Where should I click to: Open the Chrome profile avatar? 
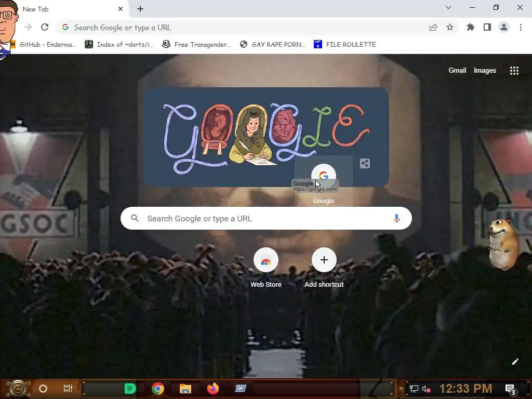504,27
